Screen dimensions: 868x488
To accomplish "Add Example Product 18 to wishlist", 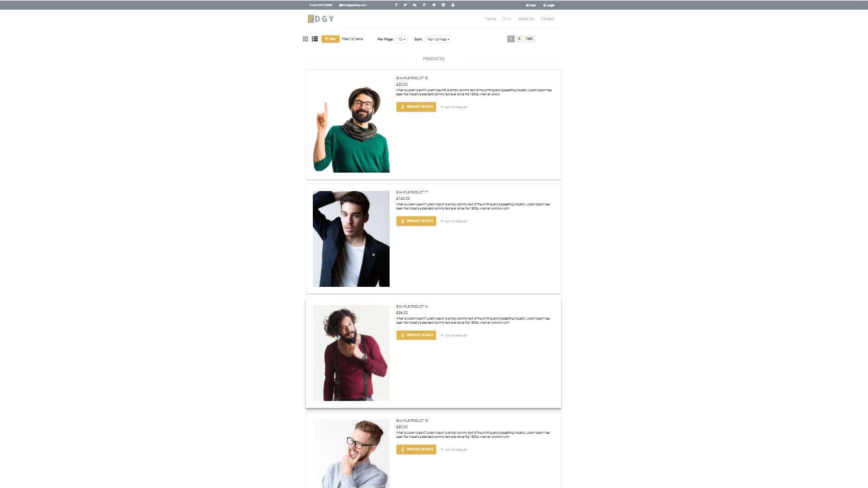I will coord(454,107).
